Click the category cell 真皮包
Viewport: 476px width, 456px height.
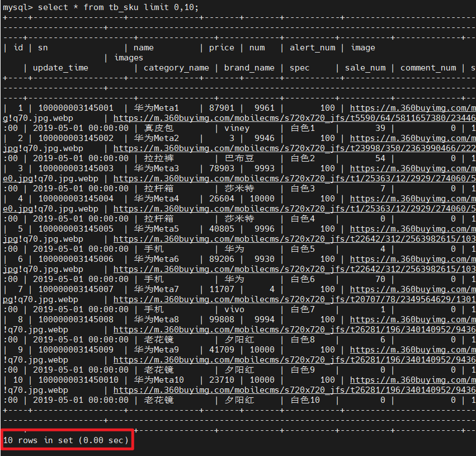click(159, 128)
